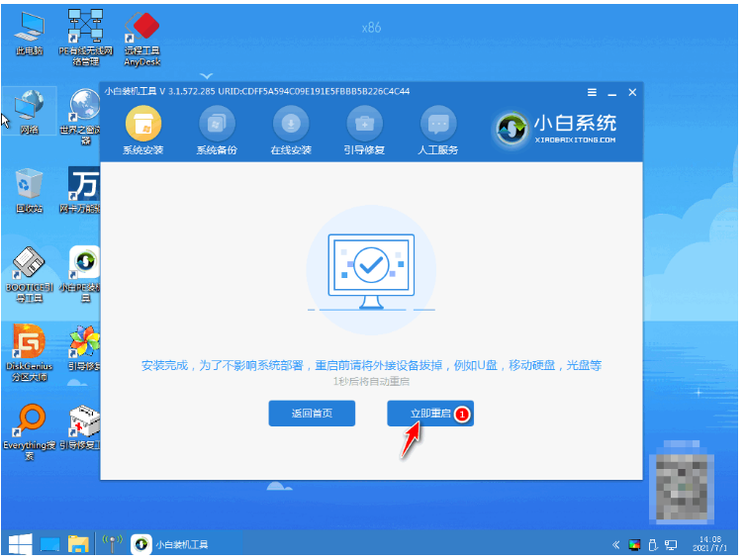Open File Explorer from the taskbar
This screenshot has height=560, width=746.
[76, 543]
